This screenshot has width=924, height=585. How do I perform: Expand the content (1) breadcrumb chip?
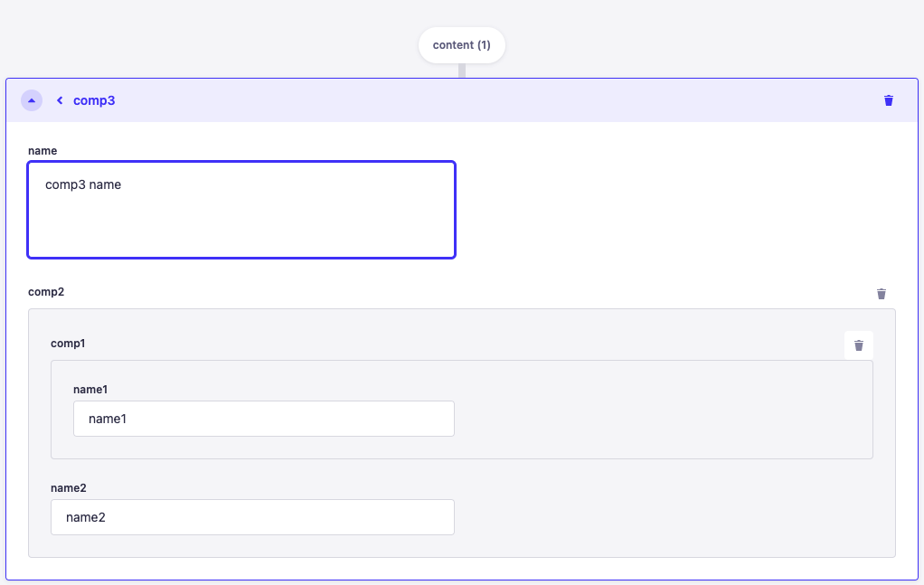tap(461, 44)
